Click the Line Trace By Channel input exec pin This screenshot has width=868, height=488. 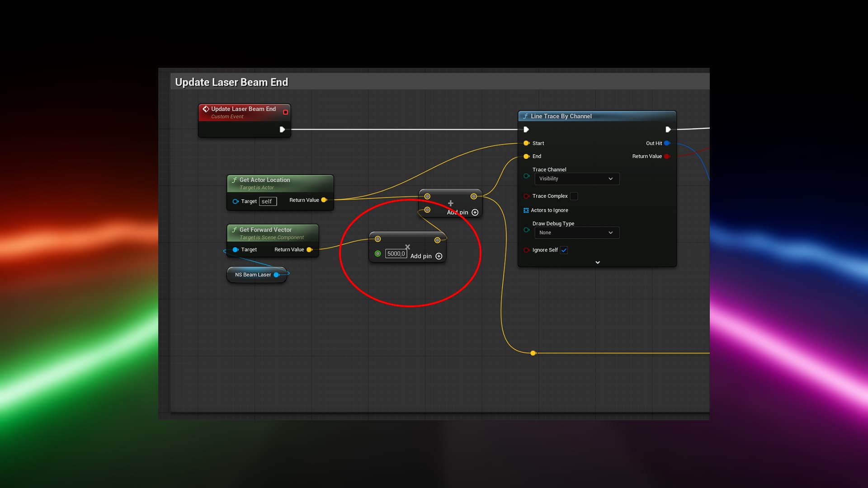(x=526, y=130)
